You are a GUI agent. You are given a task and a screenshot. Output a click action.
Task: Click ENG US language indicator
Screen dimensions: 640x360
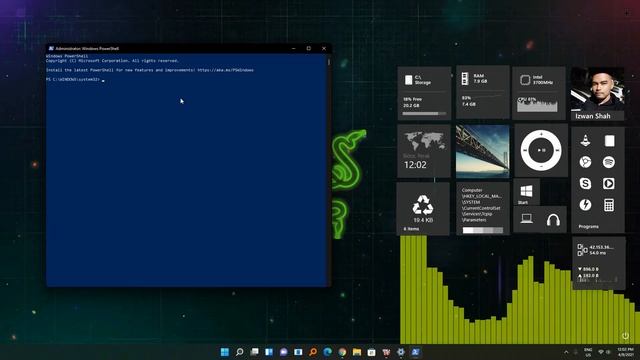pos(588,352)
